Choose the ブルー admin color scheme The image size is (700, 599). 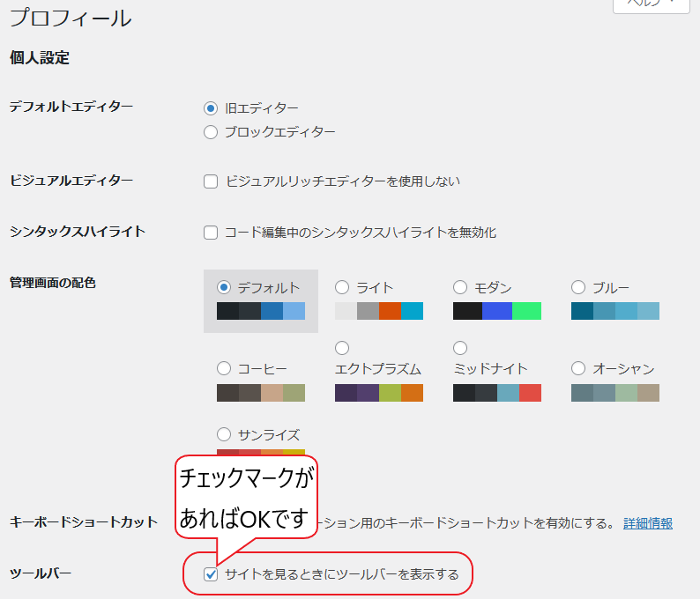(578, 287)
